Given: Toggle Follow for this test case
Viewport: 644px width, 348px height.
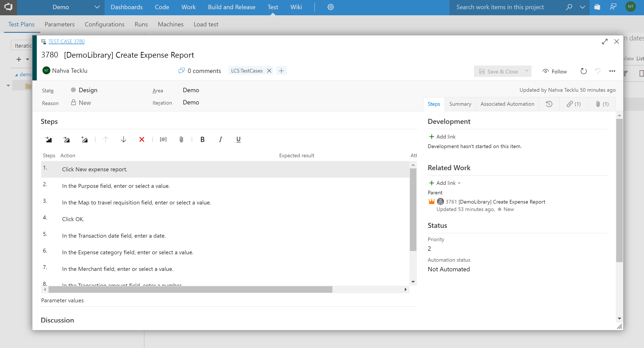Looking at the screenshot, I should (x=555, y=71).
